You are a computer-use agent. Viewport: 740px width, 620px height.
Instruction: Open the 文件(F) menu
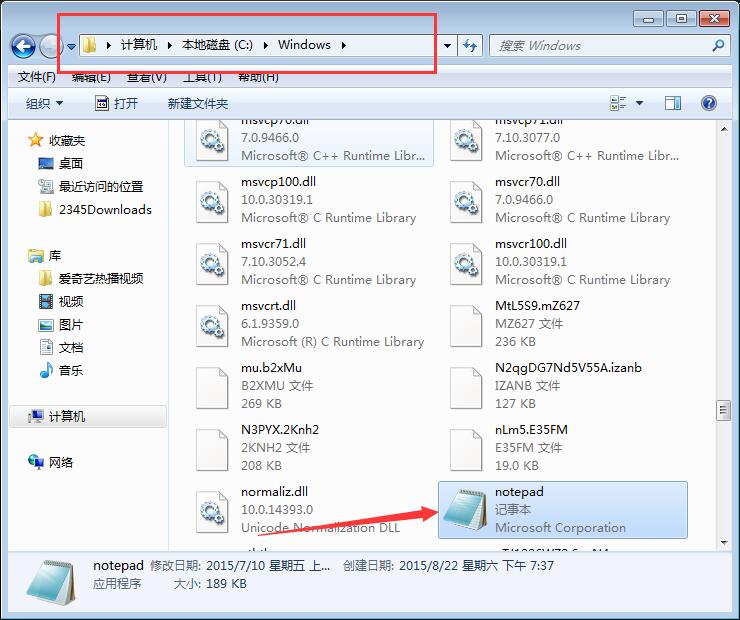click(x=37, y=76)
